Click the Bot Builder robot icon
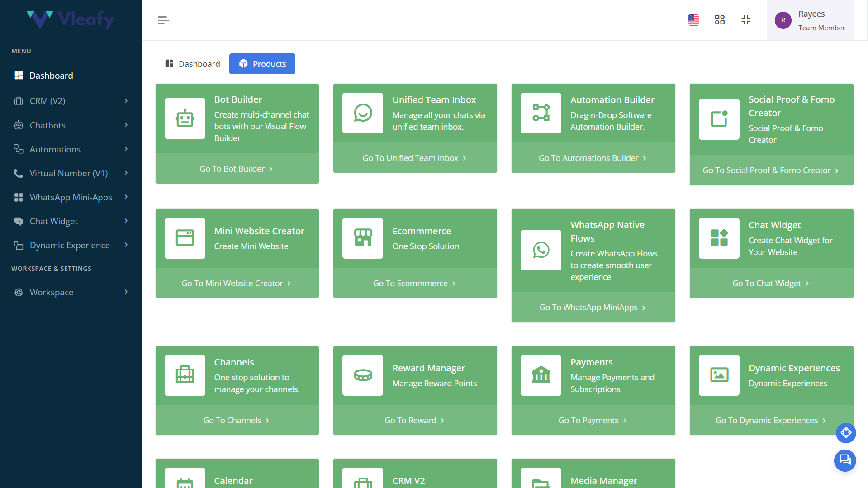The height and width of the screenshot is (488, 868). (x=185, y=118)
